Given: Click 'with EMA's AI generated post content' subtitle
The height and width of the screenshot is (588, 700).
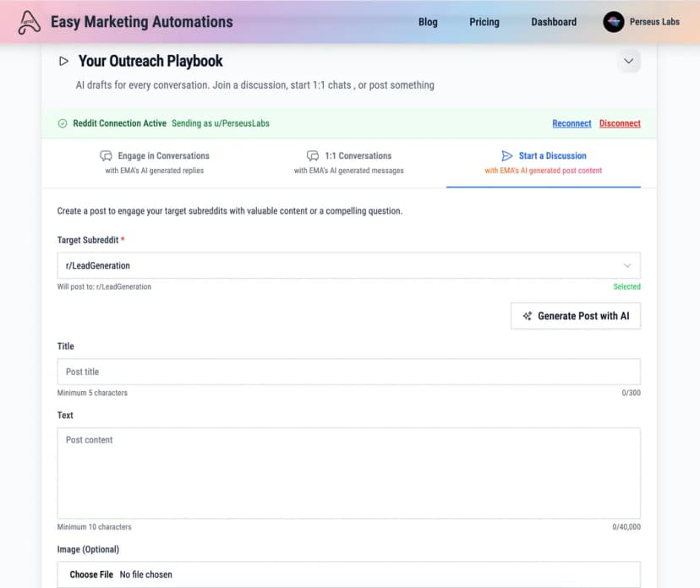Looking at the screenshot, I should coord(544,171).
